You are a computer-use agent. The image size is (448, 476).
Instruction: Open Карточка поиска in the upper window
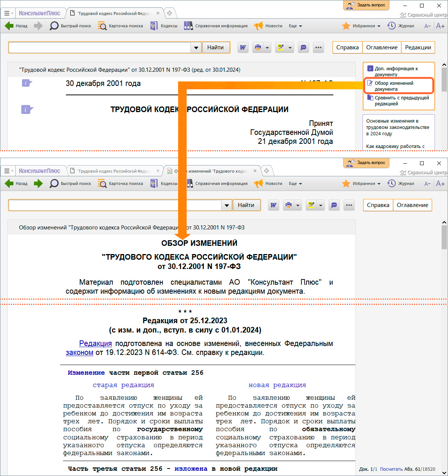tap(120, 26)
